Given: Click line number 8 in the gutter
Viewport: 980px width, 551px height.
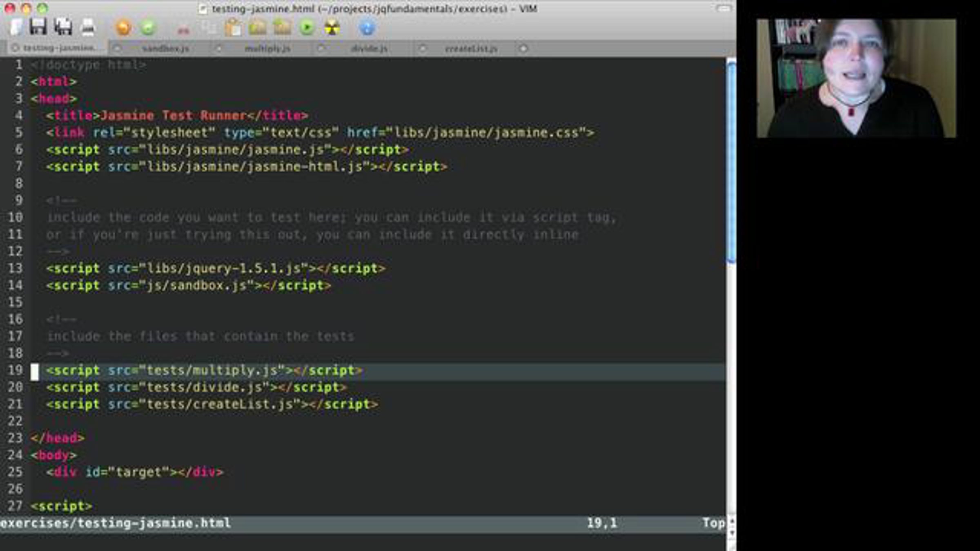Looking at the screenshot, I should [19, 184].
